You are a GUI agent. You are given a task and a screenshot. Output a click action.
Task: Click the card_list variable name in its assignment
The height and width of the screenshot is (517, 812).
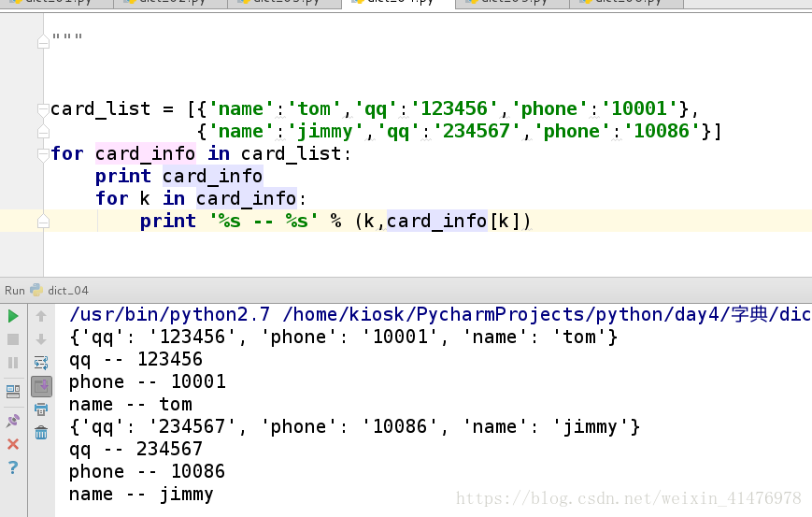tap(101, 109)
